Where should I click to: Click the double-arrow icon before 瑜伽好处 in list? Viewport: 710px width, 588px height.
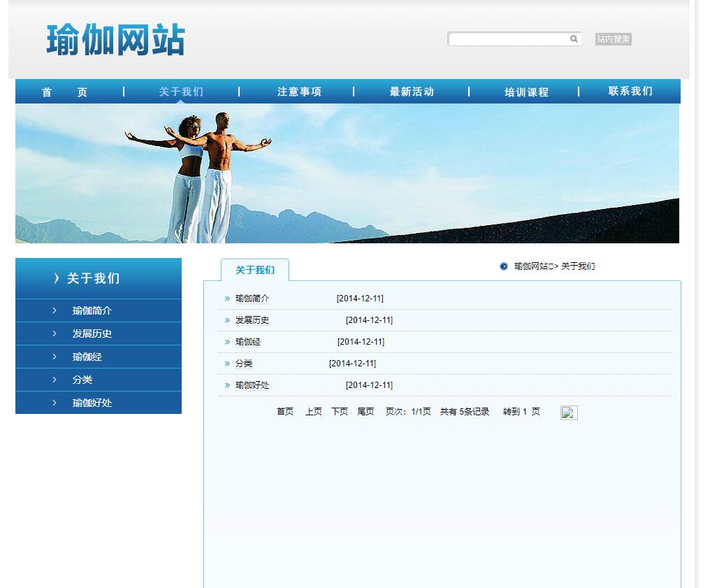(227, 385)
